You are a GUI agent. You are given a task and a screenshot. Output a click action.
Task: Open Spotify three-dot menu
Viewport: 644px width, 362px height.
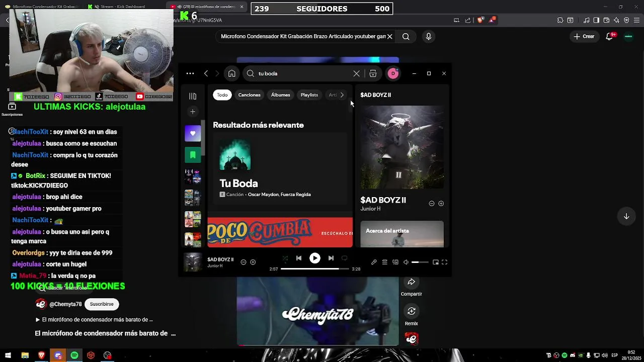tap(190, 73)
